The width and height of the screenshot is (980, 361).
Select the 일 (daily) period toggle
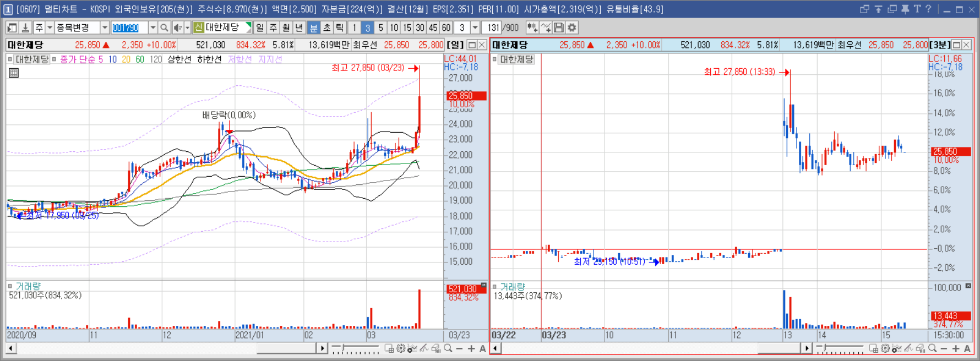(260, 28)
